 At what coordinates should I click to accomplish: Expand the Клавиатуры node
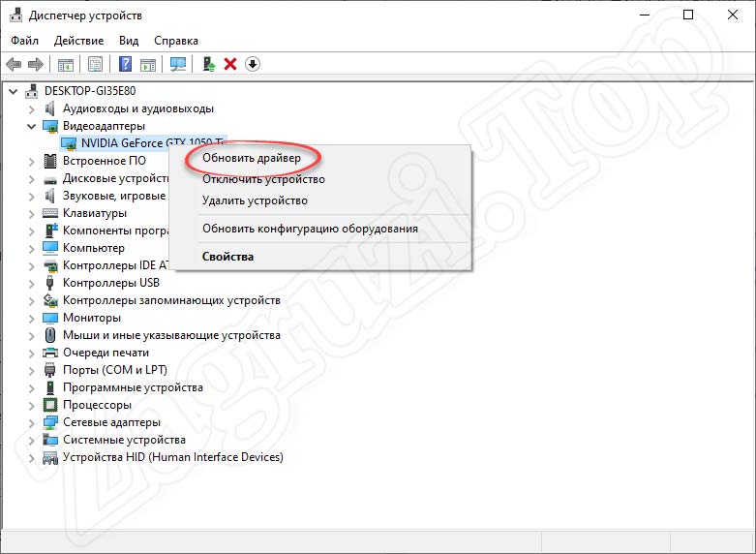(x=31, y=213)
